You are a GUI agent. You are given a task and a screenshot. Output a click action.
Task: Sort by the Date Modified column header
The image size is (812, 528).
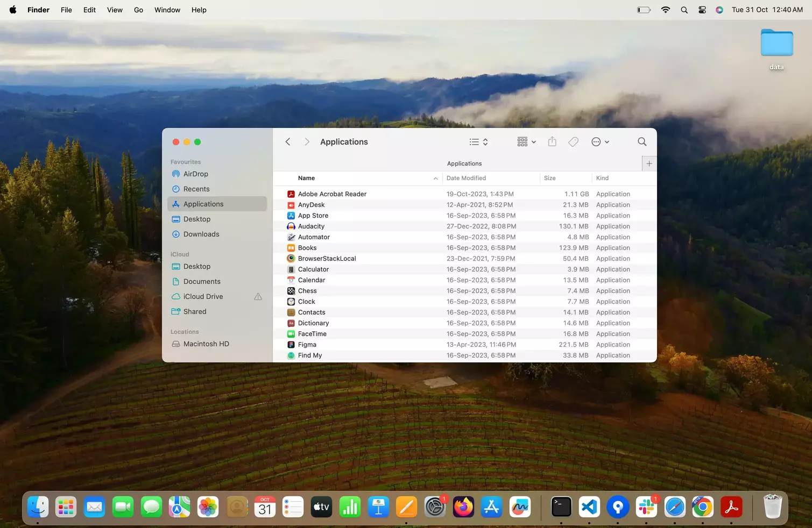(466, 178)
